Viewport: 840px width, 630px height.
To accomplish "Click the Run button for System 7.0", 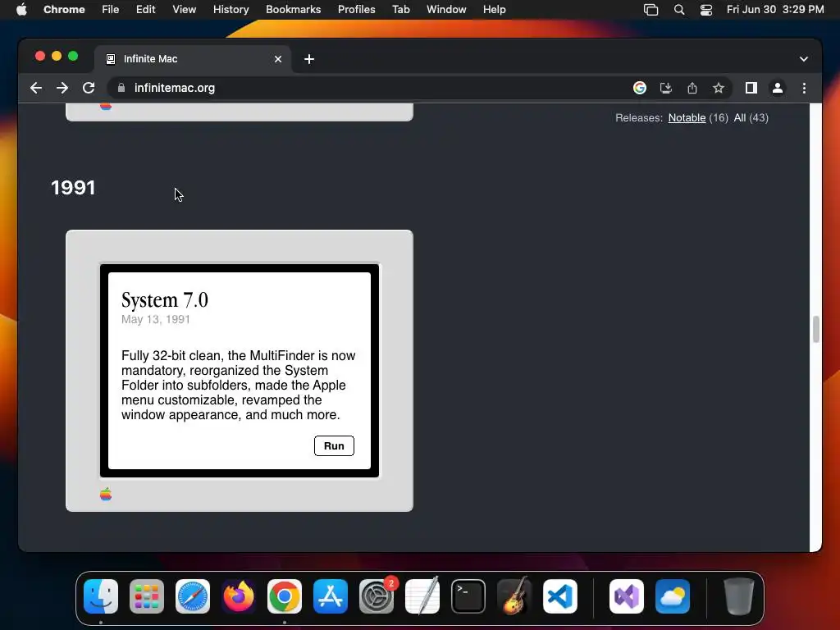I will pos(334,445).
